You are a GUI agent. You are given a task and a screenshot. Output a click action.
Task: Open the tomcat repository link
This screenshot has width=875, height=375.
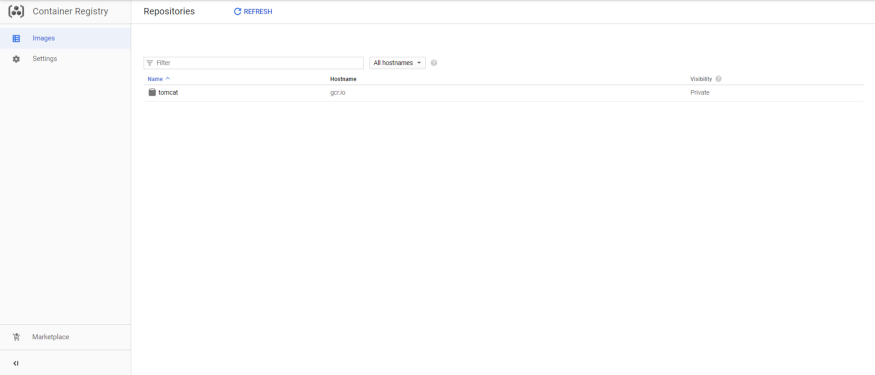click(x=168, y=93)
